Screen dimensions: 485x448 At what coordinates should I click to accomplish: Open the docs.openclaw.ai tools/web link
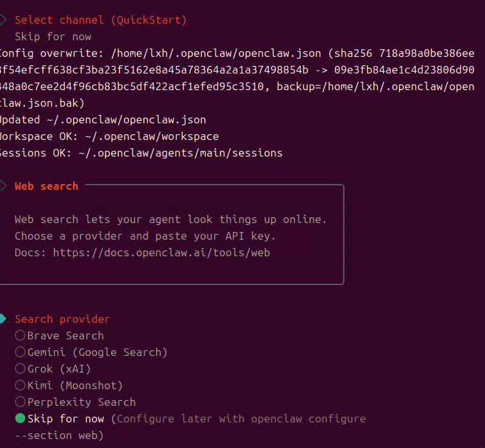click(x=161, y=252)
